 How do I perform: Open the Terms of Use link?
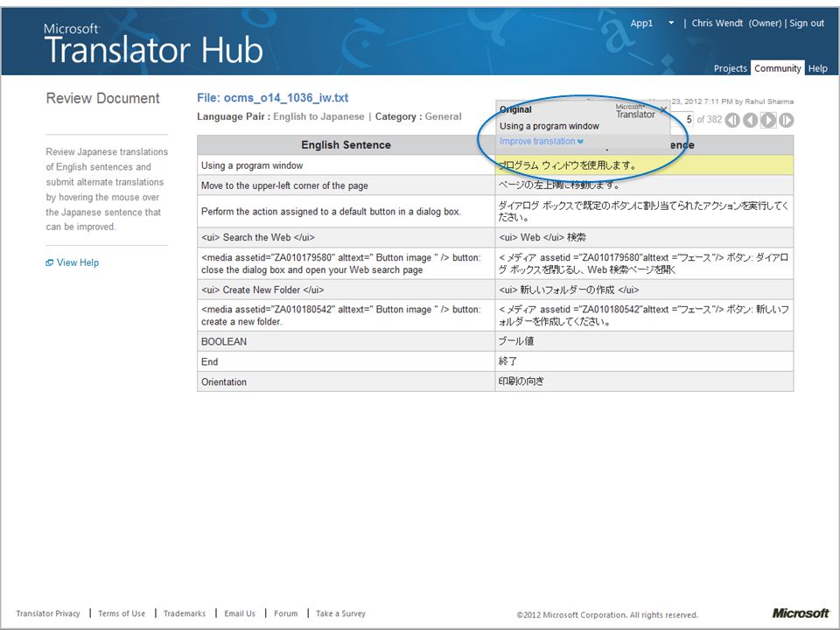coord(122,613)
